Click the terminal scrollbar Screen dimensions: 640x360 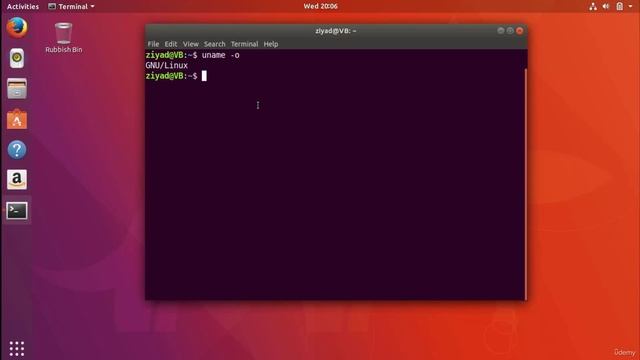coord(526,184)
